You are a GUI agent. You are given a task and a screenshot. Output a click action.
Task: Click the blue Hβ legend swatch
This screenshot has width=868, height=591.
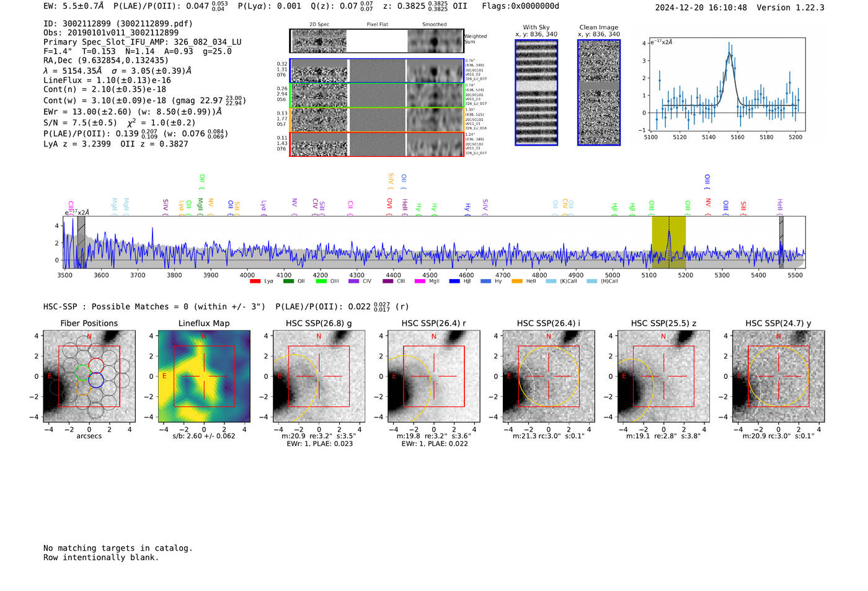[454, 281]
